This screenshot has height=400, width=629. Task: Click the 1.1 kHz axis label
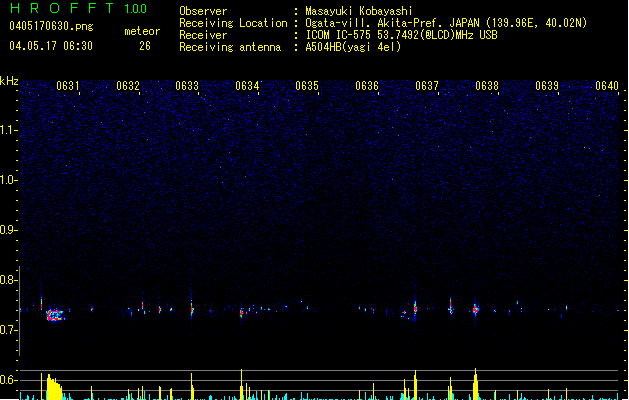coord(9,130)
